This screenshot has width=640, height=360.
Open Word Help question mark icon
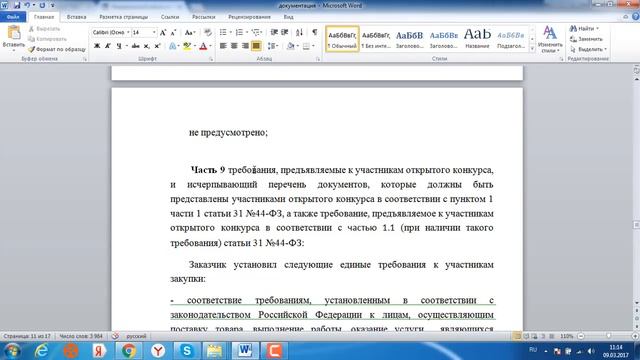tap(636, 17)
